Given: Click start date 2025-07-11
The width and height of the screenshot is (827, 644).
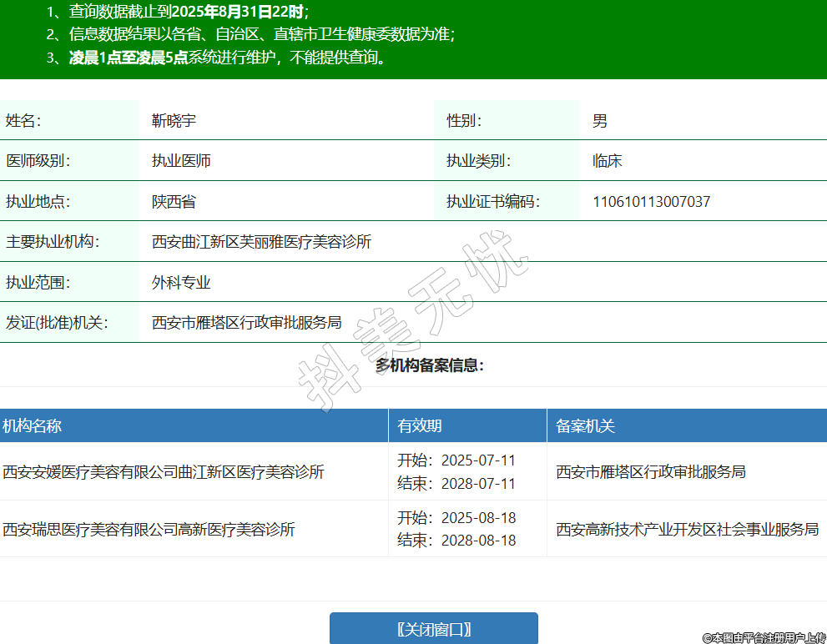Looking at the screenshot, I should [x=478, y=460].
